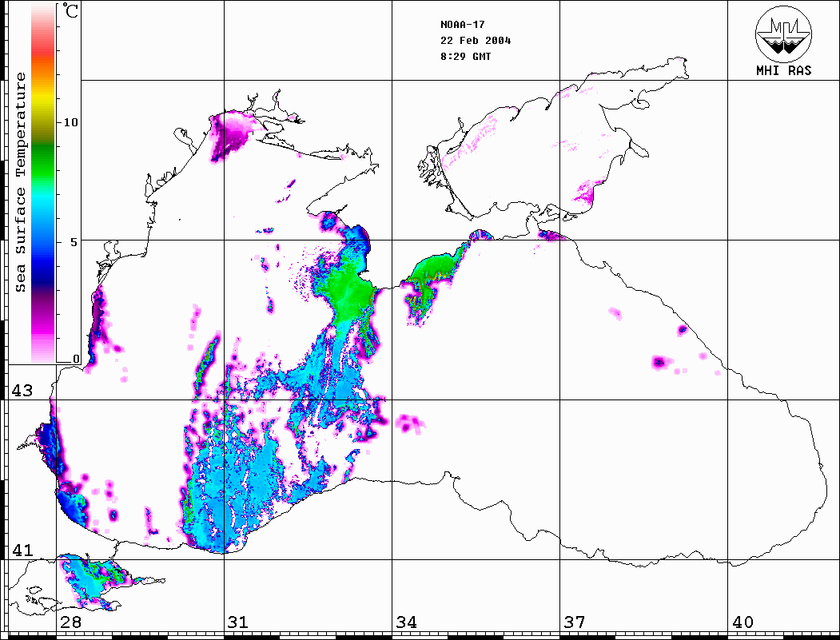Click the 'NOAA-17' satellite label
The height and width of the screenshot is (640, 840).
click(x=463, y=25)
